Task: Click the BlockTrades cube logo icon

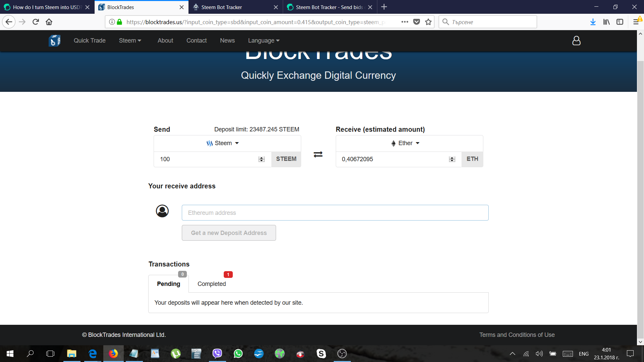Action: pyautogui.click(x=54, y=41)
